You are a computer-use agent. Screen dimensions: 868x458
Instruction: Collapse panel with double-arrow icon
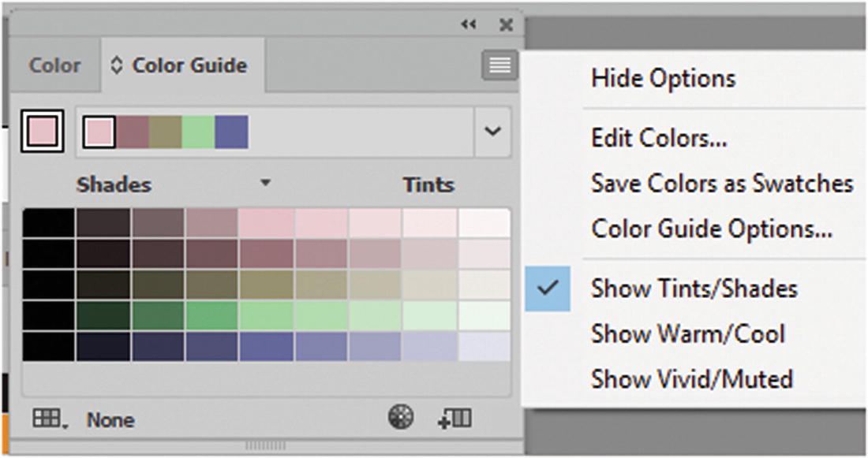(x=469, y=25)
